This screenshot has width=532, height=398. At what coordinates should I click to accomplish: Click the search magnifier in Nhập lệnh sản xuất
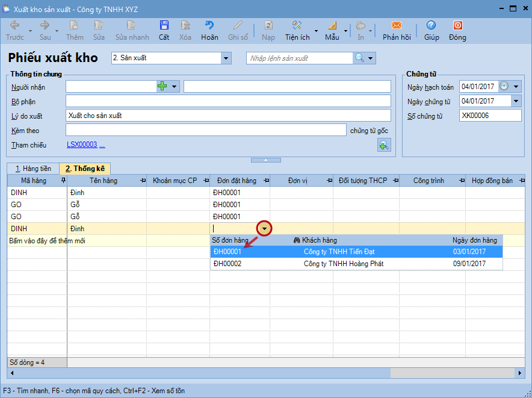pyautogui.click(x=359, y=58)
